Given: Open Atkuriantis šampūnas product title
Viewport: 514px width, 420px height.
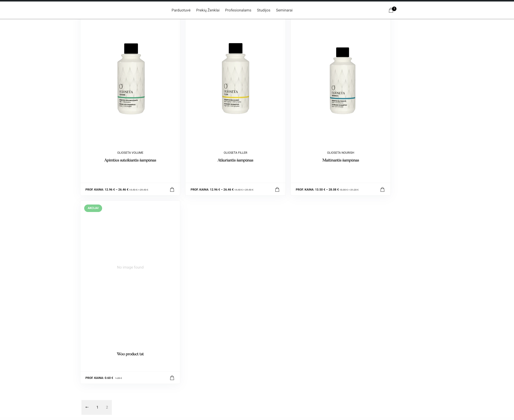Looking at the screenshot, I should pyautogui.click(x=235, y=160).
